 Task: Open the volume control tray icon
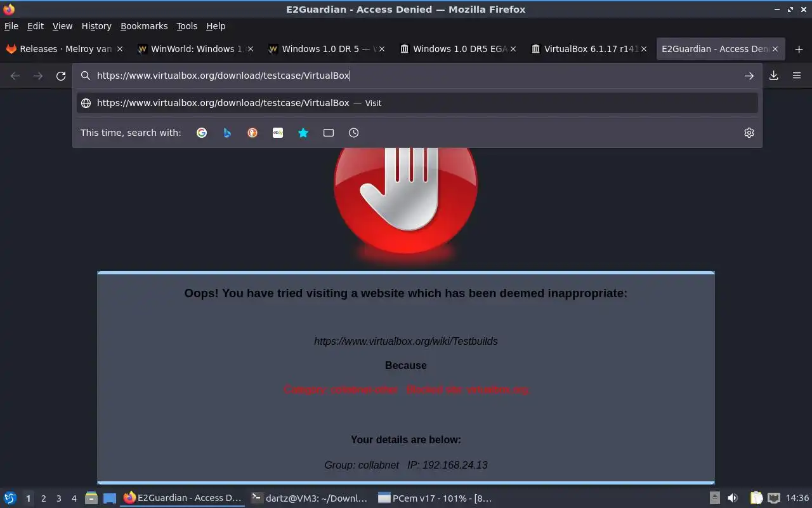(733, 498)
